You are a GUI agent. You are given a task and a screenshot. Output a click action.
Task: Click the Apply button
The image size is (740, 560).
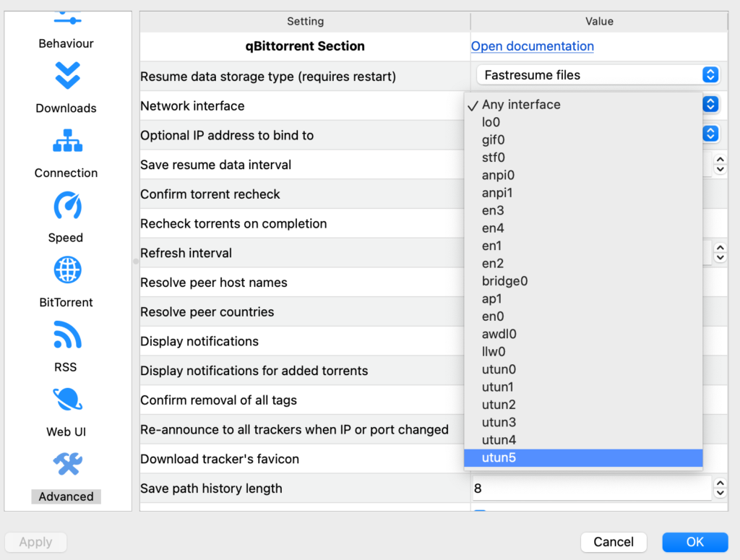pyautogui.click(x=36, y=542)
